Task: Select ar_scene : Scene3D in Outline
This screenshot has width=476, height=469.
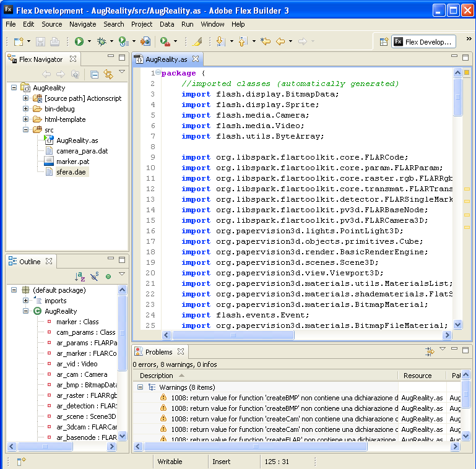Action: [86, 416]
